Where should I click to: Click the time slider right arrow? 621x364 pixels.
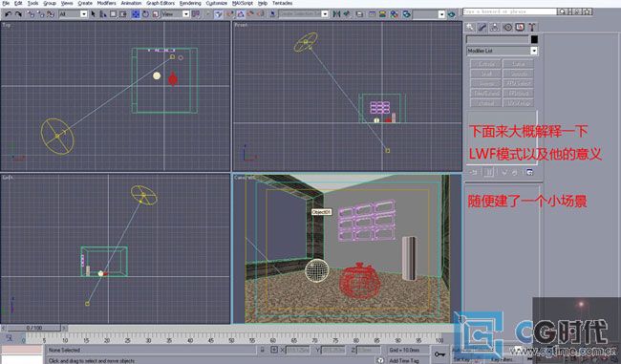tap(64, 328)
